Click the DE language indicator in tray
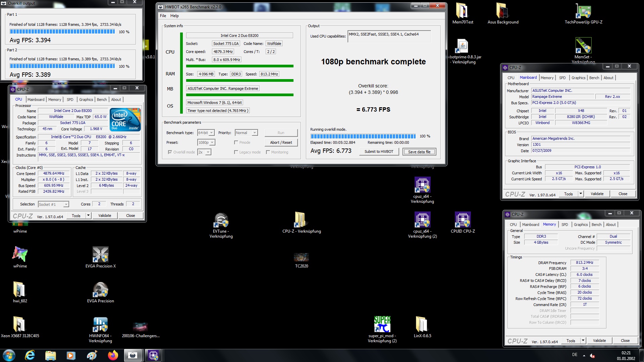This screenshot has height=362, width=644. tap(575, 355)
